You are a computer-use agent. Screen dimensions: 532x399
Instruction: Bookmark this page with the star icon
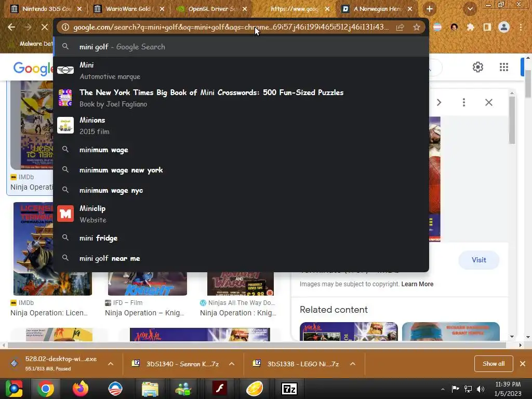tap(417, 27)
